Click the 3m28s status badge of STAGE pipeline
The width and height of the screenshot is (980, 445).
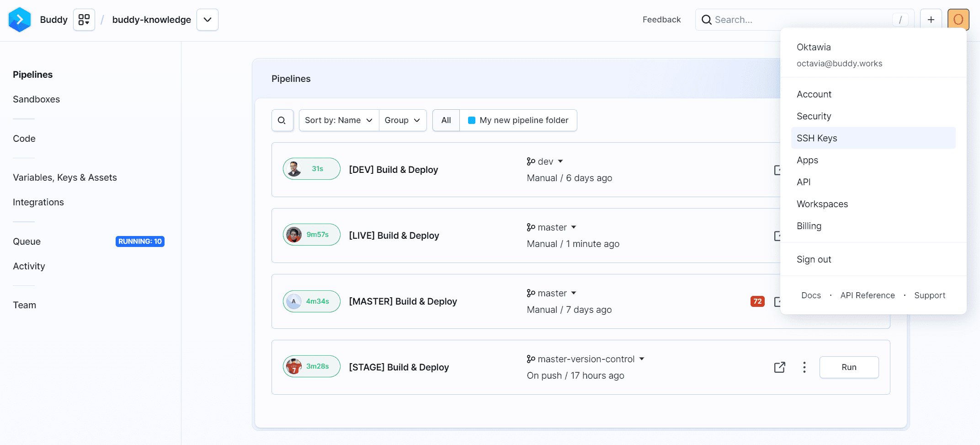pos(312,366)
